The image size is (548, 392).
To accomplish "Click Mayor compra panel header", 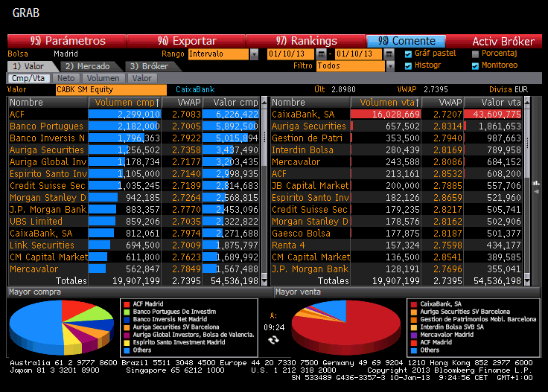I will (x=139, y=292).
